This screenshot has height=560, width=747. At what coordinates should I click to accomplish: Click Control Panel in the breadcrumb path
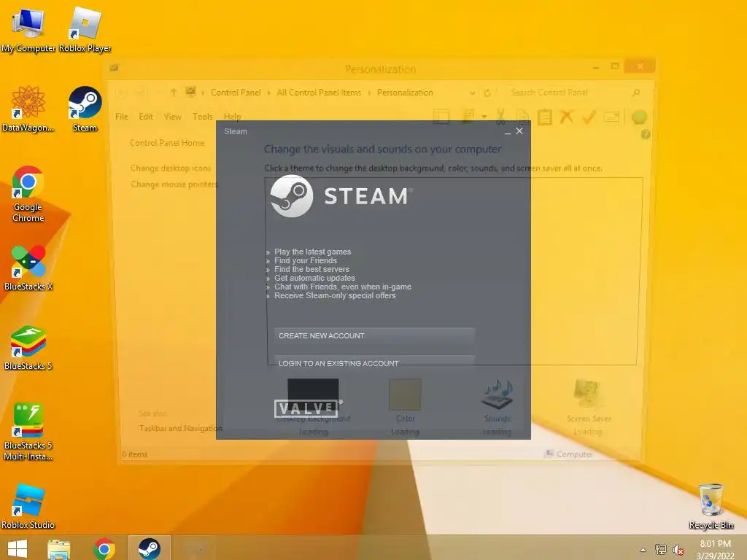click(x=236, y=93)
